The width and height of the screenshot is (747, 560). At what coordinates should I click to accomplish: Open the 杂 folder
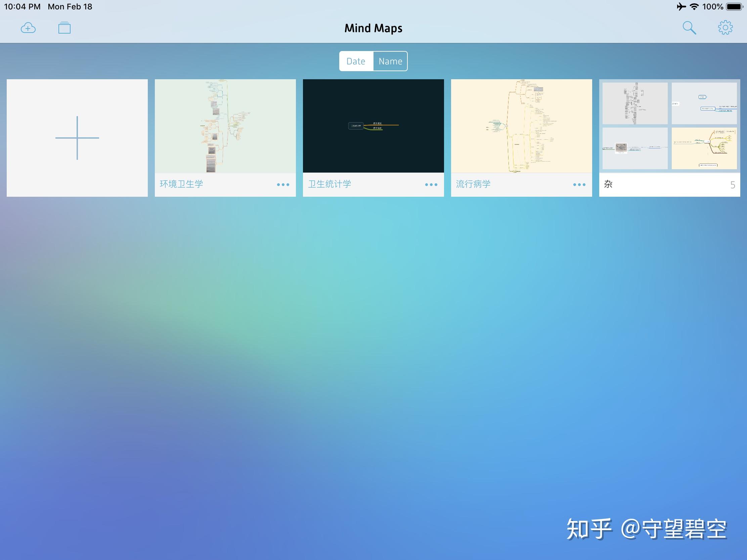tap(669, 126)
